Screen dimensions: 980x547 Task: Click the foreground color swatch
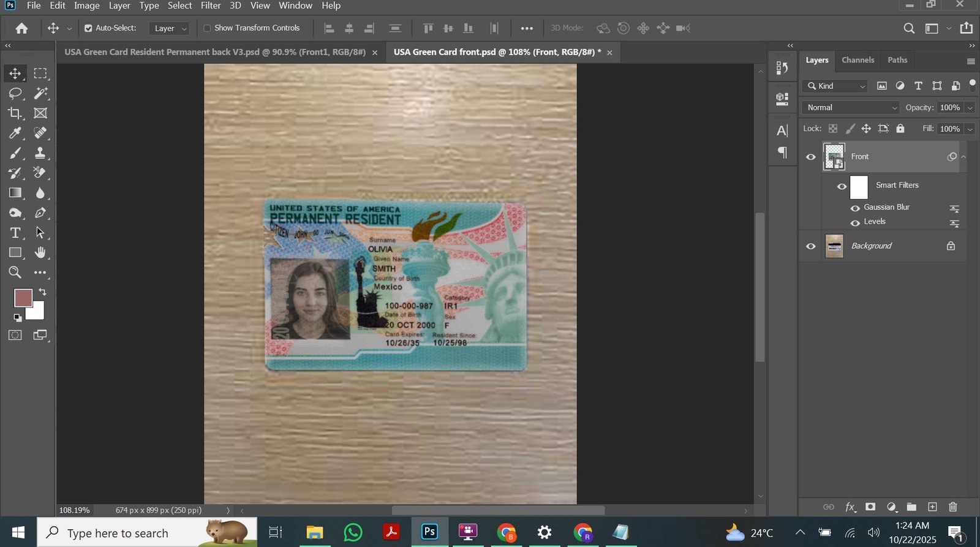(x=23, y=298)
